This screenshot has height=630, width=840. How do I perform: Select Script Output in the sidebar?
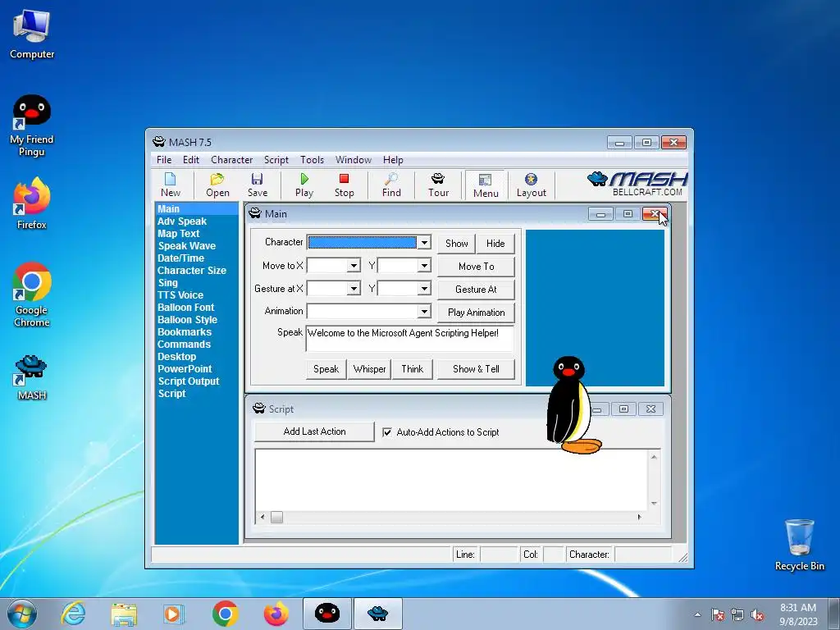coord(188,381)
